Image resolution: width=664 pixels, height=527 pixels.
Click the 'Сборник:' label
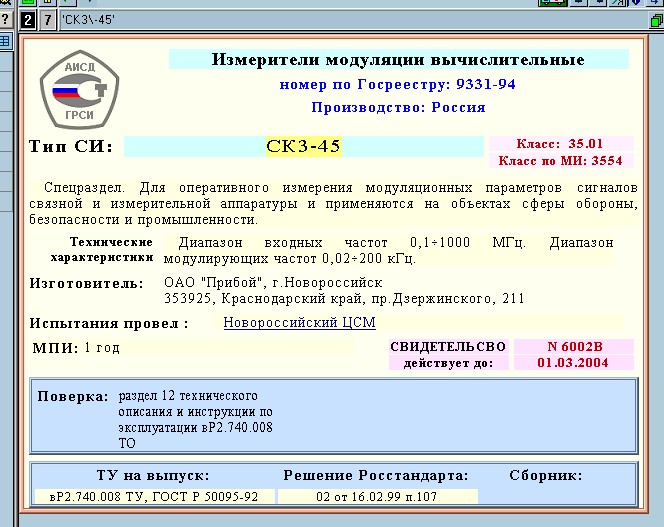point(546,475)
